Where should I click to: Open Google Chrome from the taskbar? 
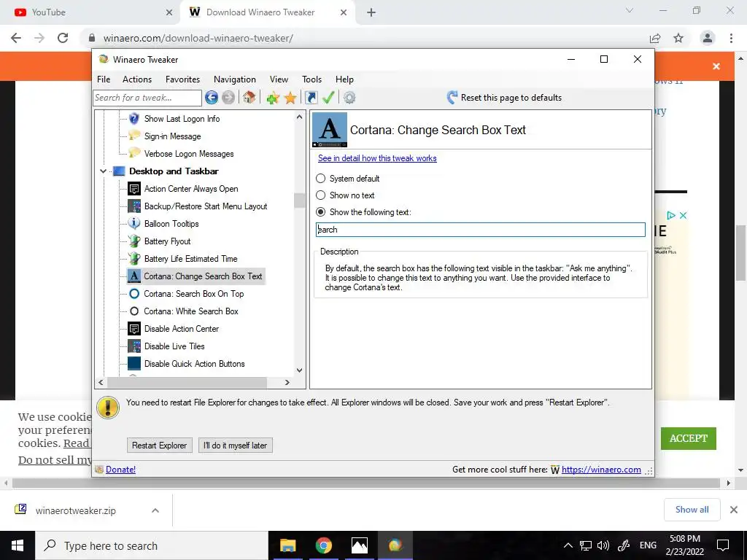coord(323,545)
